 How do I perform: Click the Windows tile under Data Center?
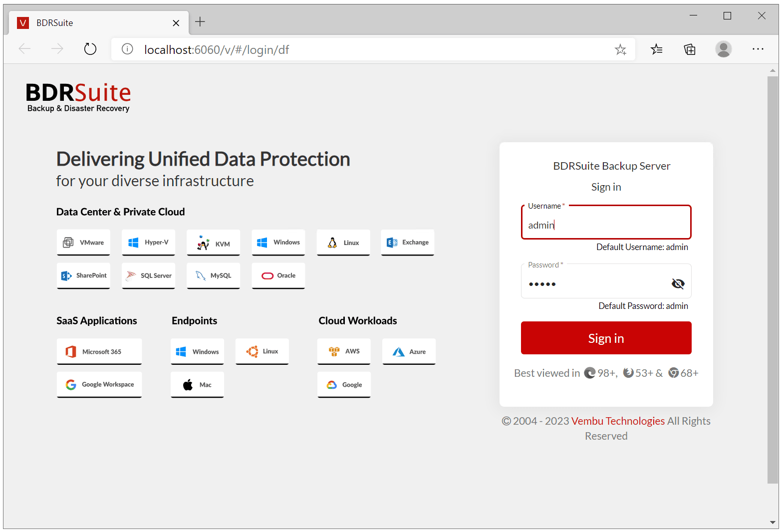click(x=278, y=243)
